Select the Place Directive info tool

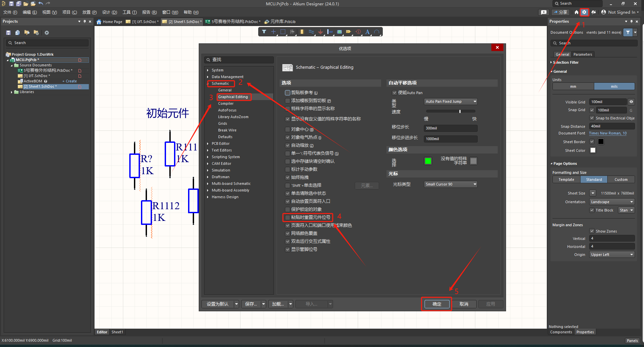coord(358,32)
